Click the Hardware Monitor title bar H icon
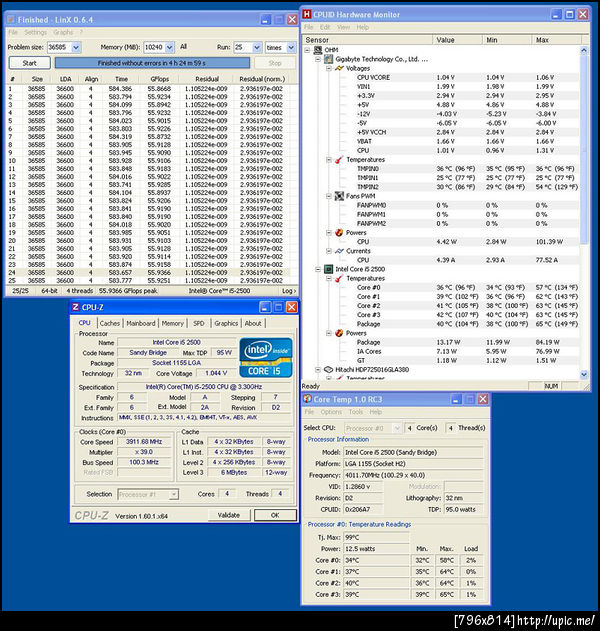Screen dimensions: 600x631 (307, 14)
